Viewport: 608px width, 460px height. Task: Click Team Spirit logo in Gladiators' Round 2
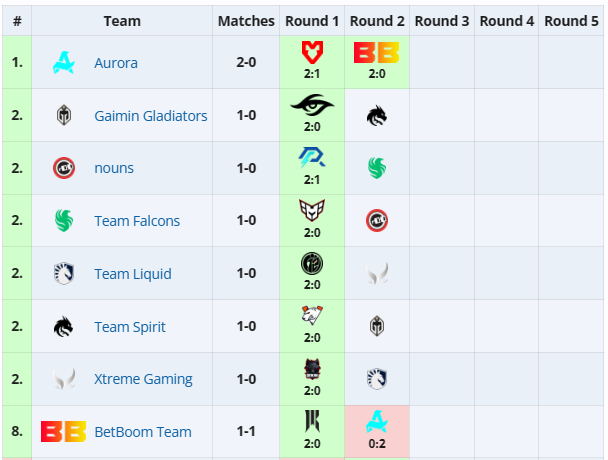(377, 116)
